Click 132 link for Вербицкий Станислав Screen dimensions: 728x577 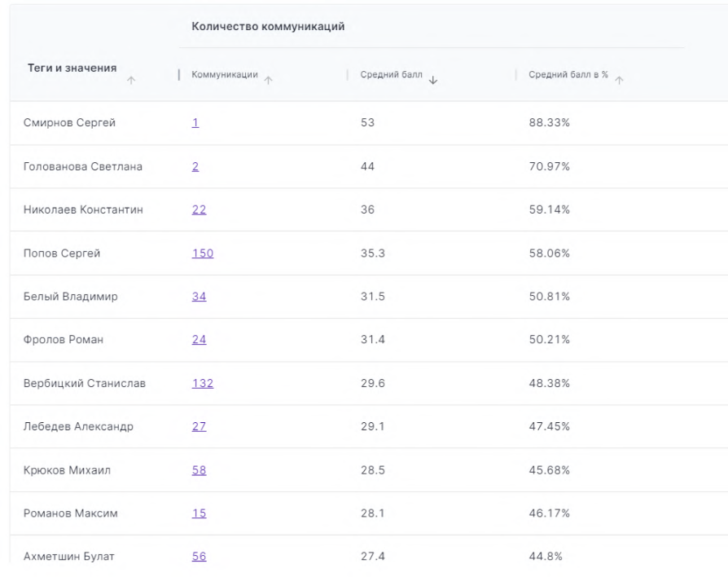202,383
